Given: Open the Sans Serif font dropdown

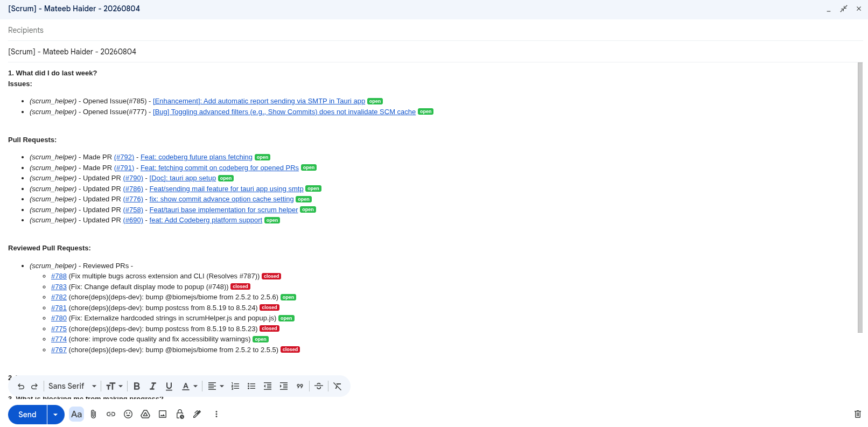Looking at the screenshot, I should coord(72,386).
